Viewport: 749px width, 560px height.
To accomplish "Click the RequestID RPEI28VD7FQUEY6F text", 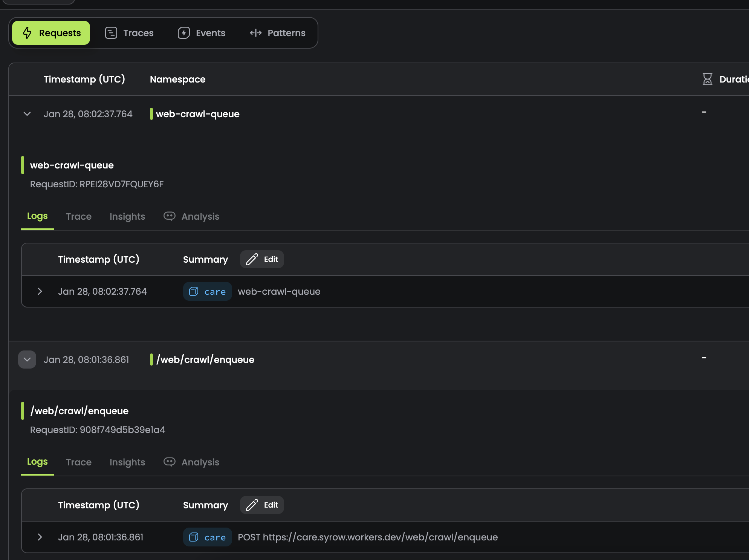I will [97, 184].
